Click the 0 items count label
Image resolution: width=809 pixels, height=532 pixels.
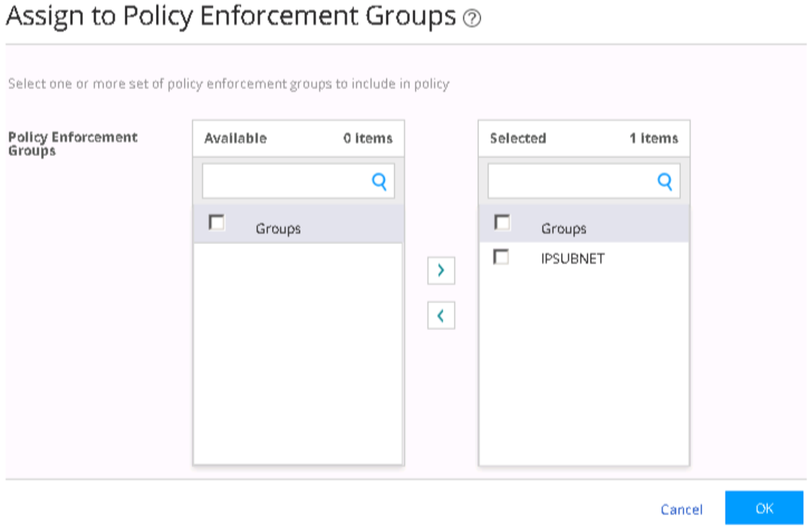[x=368, y=138]
